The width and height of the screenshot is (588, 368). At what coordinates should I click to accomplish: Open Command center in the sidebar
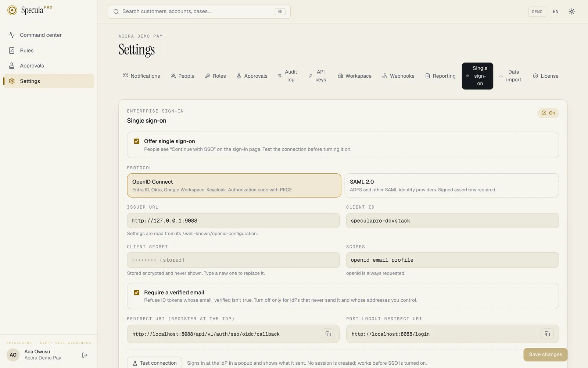click(49, 35)
